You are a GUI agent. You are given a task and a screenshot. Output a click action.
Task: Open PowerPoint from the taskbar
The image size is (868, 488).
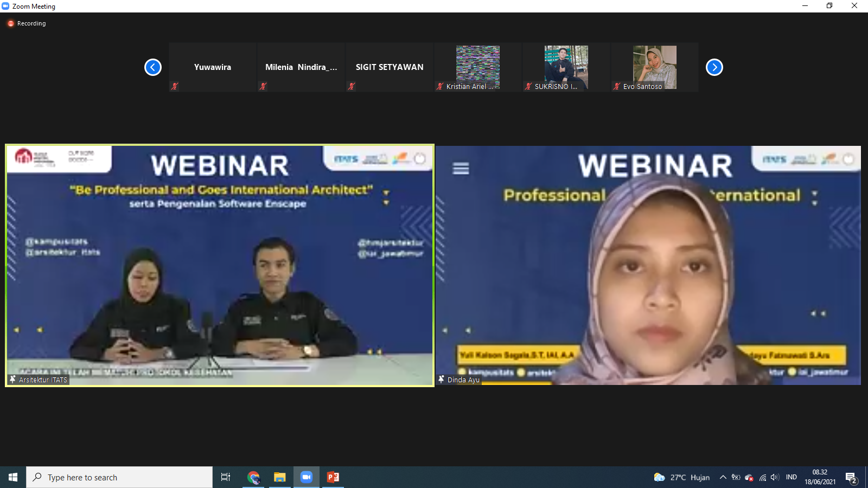tap(333, 477)
